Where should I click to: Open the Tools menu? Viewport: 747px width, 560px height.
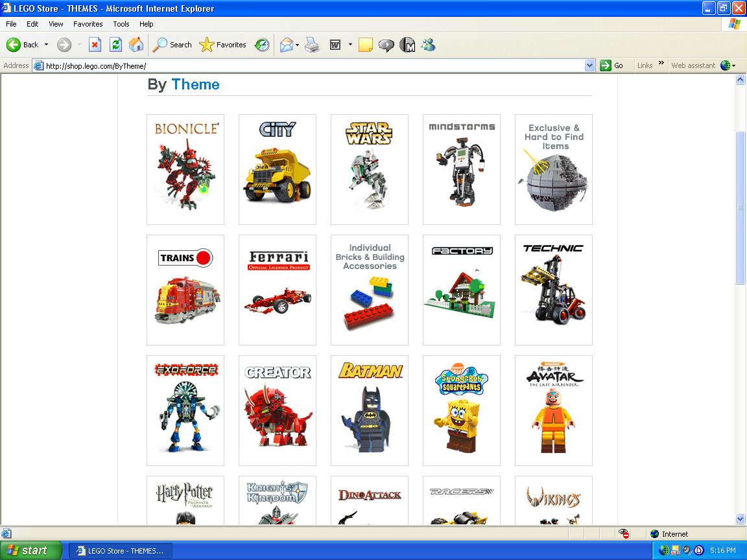[121, 24]
